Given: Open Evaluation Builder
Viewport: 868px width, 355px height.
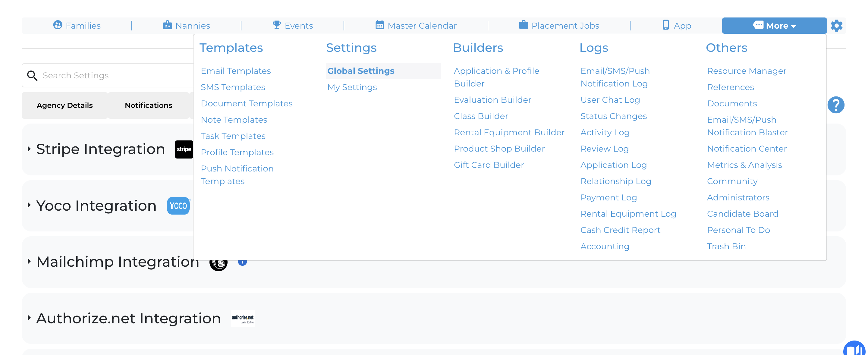Looking at the screenshot, I should [x=492, y=100].
